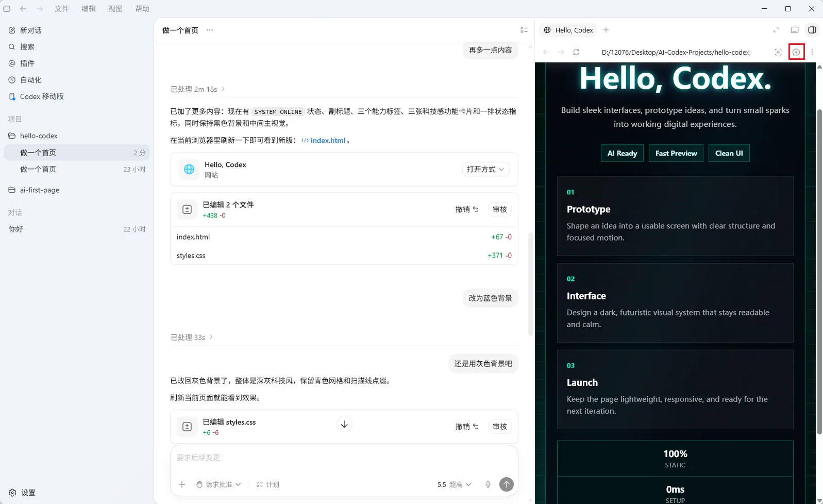Open the index.html changed file row
Screen dimensions: 823x504
click(x=344, y=237)
